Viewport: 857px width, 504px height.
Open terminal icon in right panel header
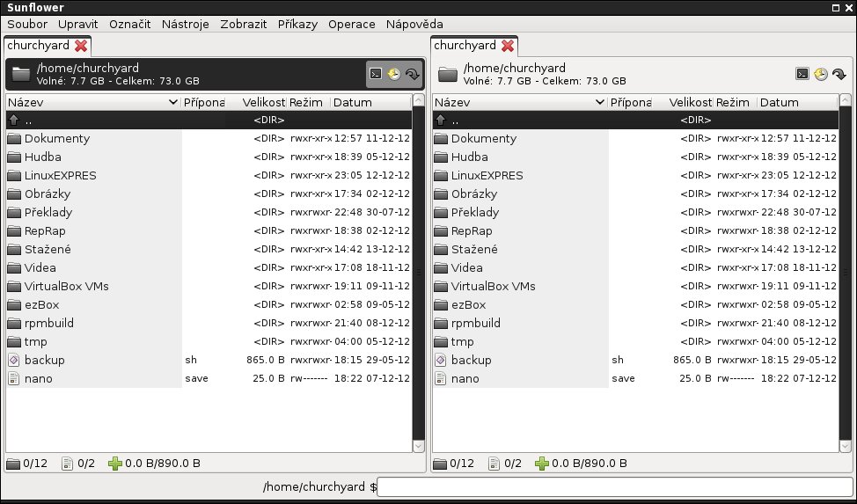coord(802,74)
